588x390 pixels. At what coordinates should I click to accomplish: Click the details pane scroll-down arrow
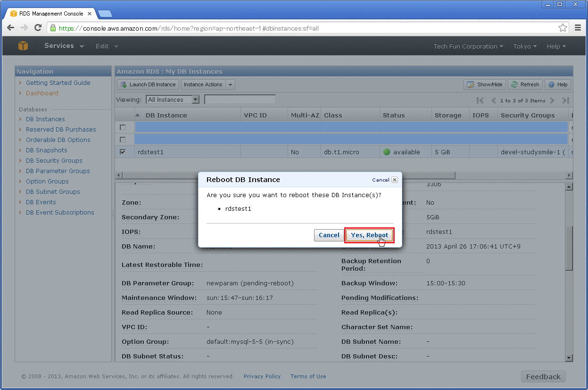click(x=569, y=358)
